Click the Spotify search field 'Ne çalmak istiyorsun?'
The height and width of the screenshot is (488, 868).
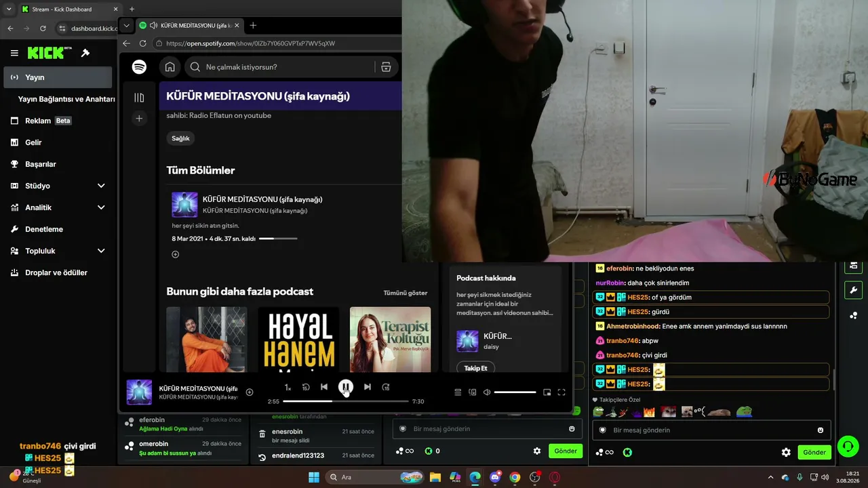[x=279, y=67]
